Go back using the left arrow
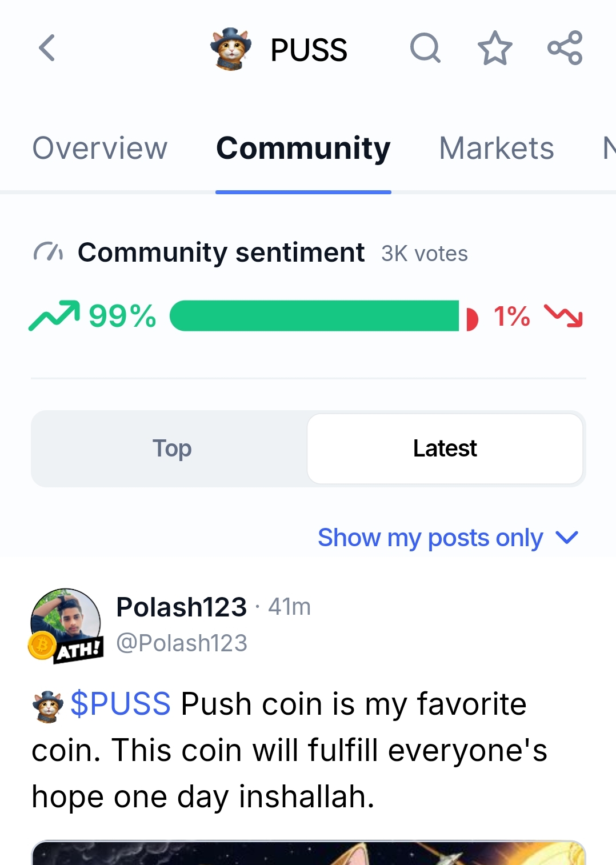The height and width of the screenshot is (865, 616). point(47,48)
